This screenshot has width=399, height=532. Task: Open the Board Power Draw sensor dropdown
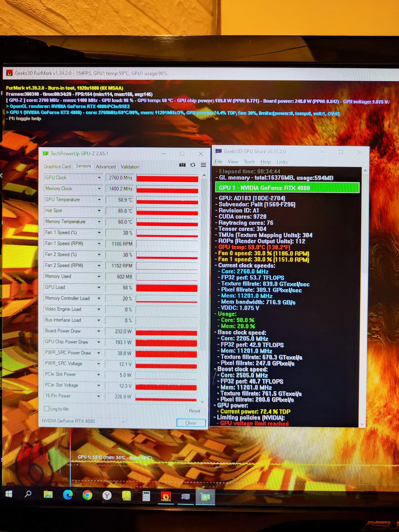[99, 331]
